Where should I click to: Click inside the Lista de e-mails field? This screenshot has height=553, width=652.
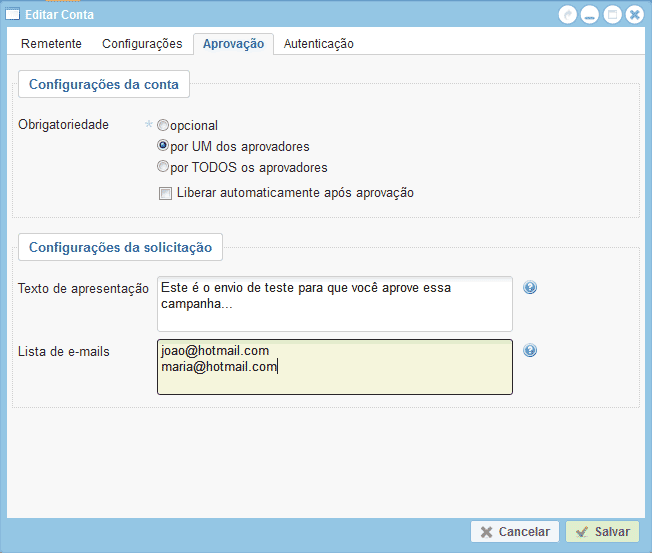tap(334, 367)
